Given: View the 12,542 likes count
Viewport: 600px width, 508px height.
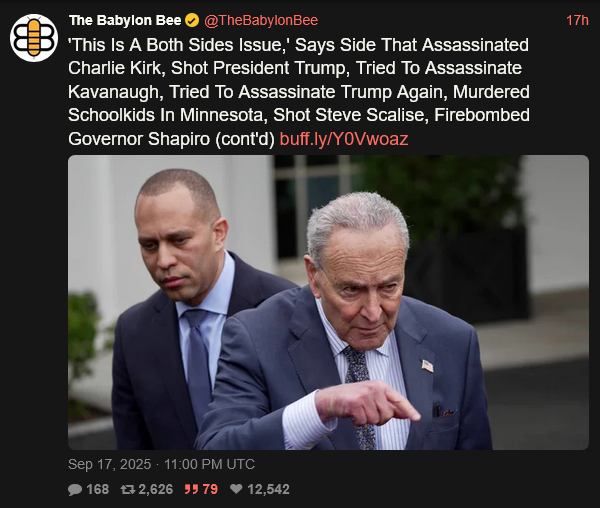Looking at the screenshot, I should point(268,489).
